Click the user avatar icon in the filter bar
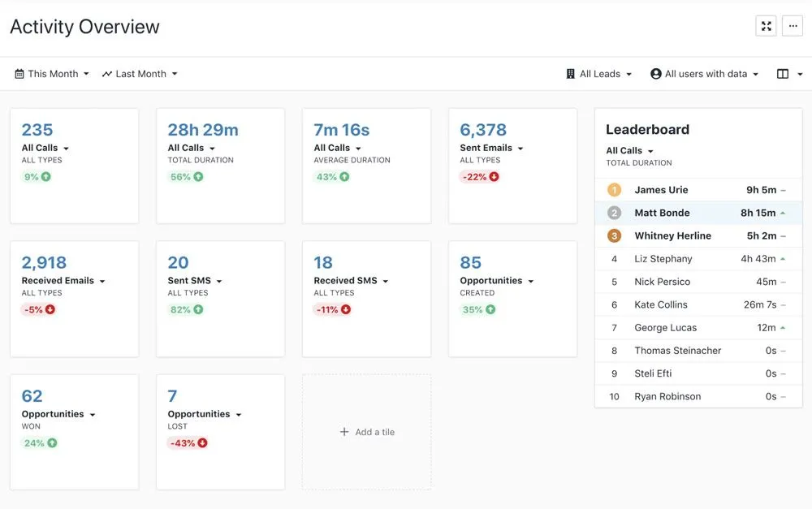 (x=654, y=73)
